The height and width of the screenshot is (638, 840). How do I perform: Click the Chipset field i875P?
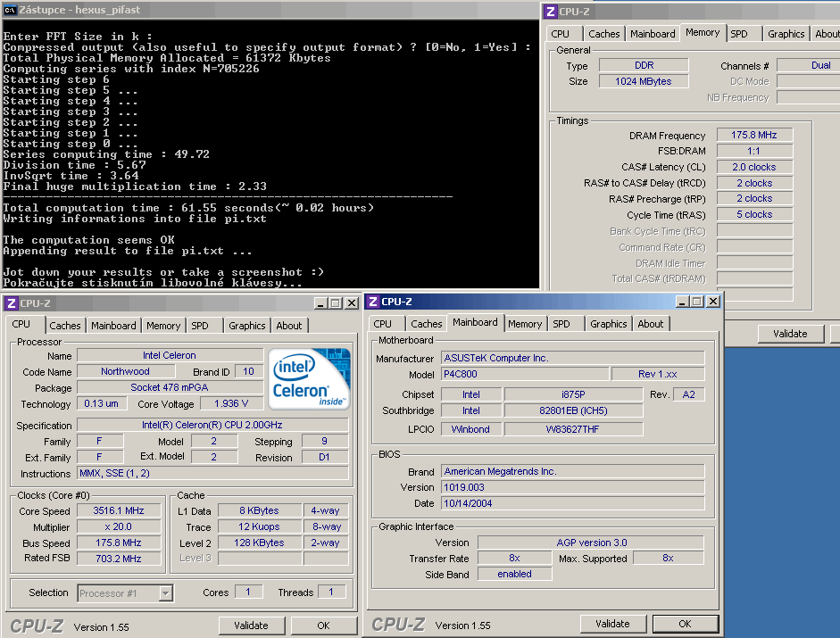[573, 394]
